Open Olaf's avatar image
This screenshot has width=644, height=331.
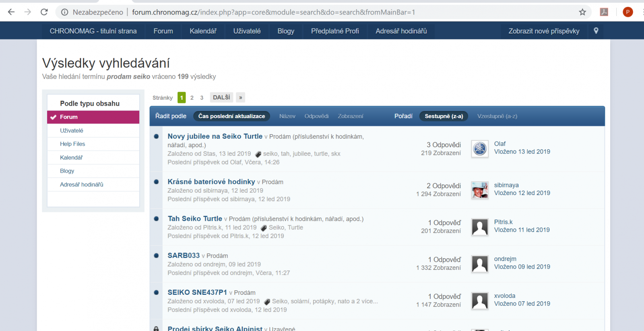point(480,149)
